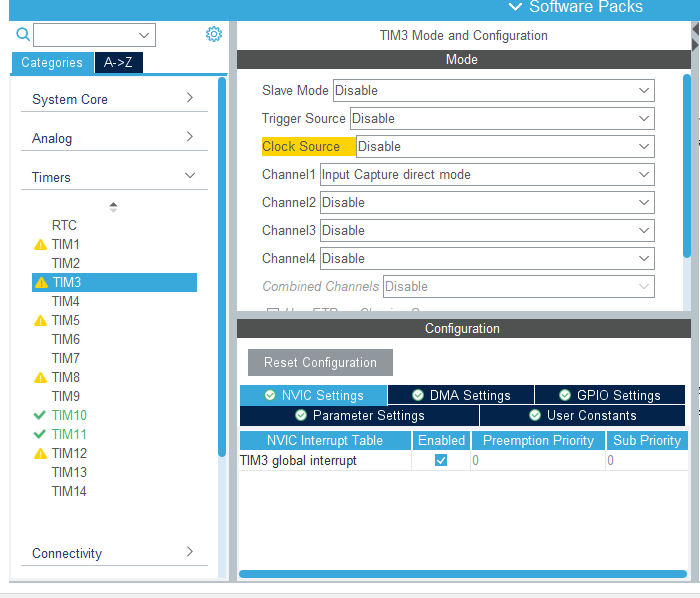Open the Clock Source dropdown
The width and height of the screenshot is (700, 598).
(505, 146)
